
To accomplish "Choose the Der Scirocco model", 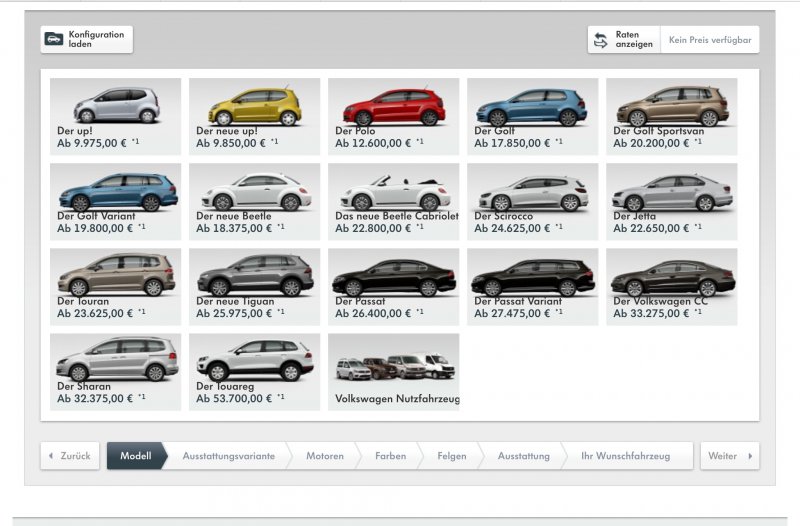I will tap(533, 202).
